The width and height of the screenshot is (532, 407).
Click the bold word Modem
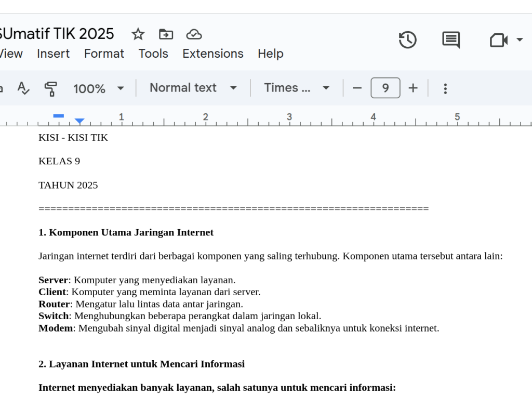point(56,328)
